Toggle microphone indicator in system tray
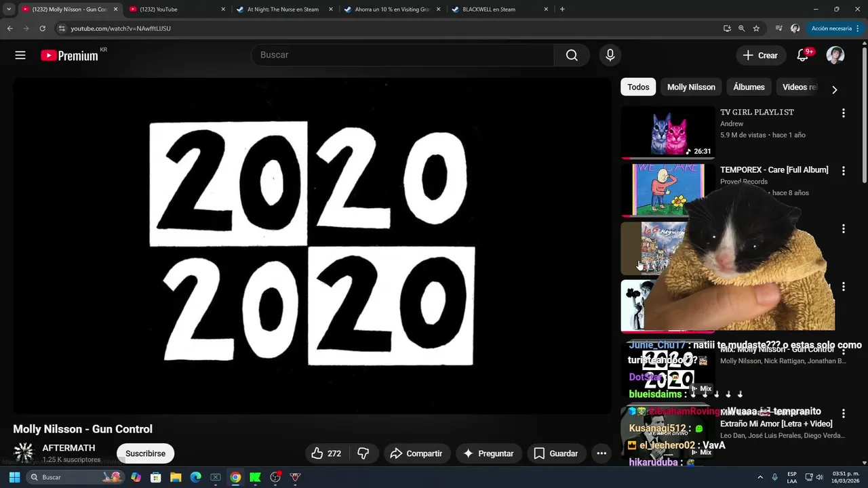Image resolution: width=868 pixels, height=488 pixels. point(774,477)
